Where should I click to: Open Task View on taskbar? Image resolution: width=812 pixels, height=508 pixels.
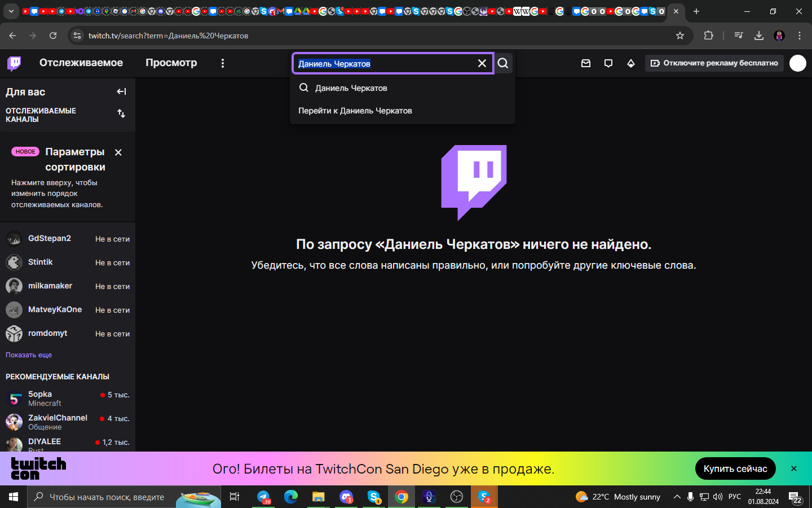point(235,497)
